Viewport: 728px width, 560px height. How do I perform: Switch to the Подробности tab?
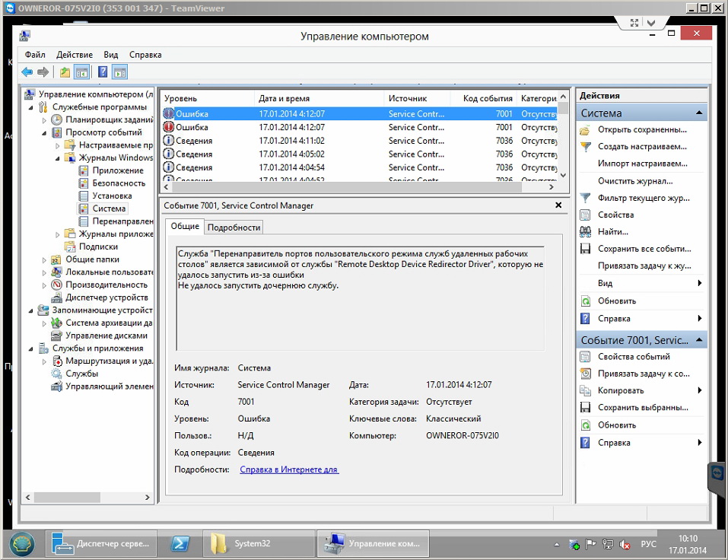(x=234, y=227)
